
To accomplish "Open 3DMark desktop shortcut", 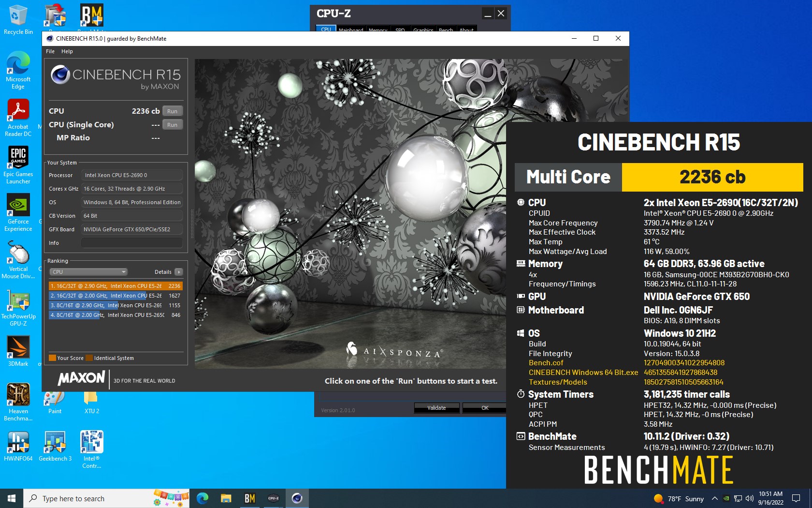I will (18, 351).
